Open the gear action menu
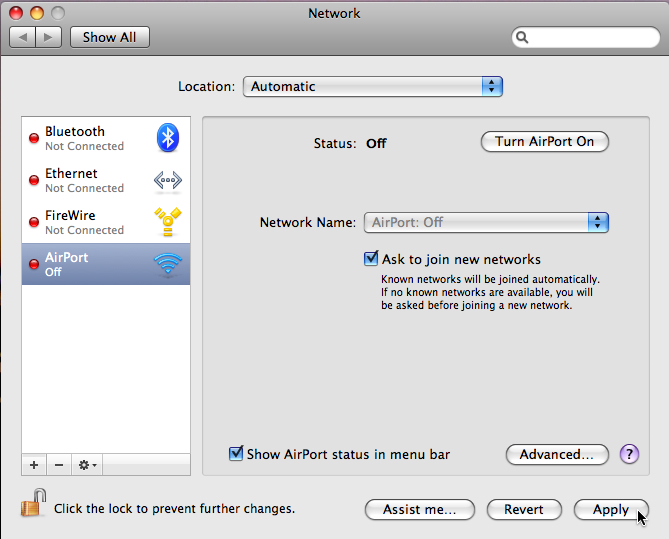Image resolution: width=669 pixels, height=539 pixels. [x=87, y=465]
